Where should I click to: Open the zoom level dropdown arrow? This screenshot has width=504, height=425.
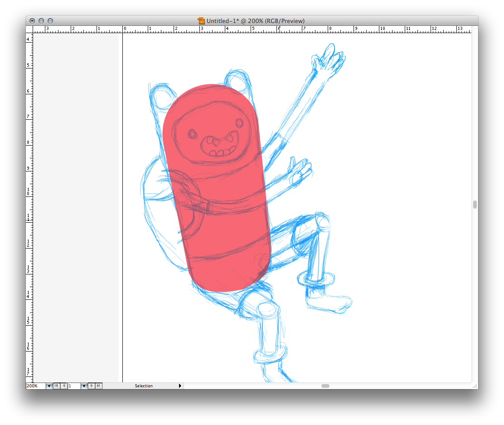pos(49,386)
